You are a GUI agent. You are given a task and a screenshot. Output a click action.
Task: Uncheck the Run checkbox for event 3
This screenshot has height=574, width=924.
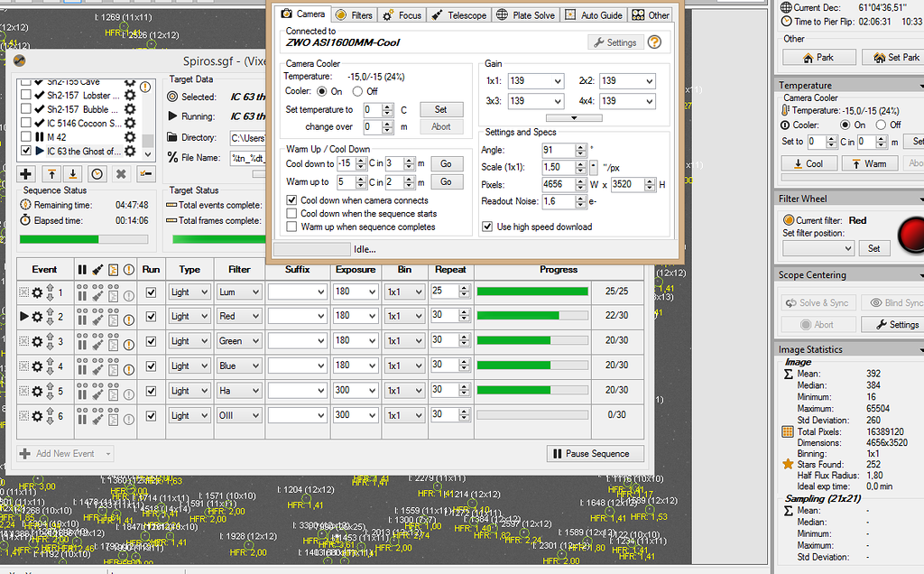coord(152,340)
